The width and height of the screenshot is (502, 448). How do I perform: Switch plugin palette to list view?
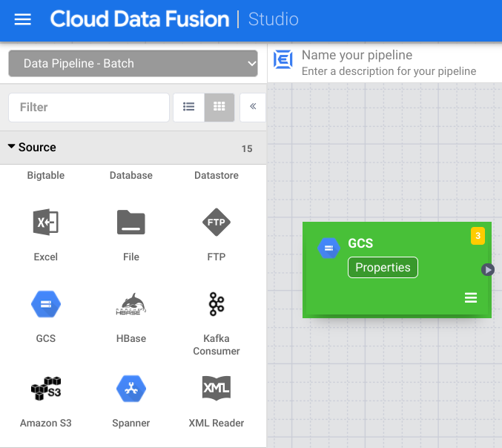[x=189, y=107]
